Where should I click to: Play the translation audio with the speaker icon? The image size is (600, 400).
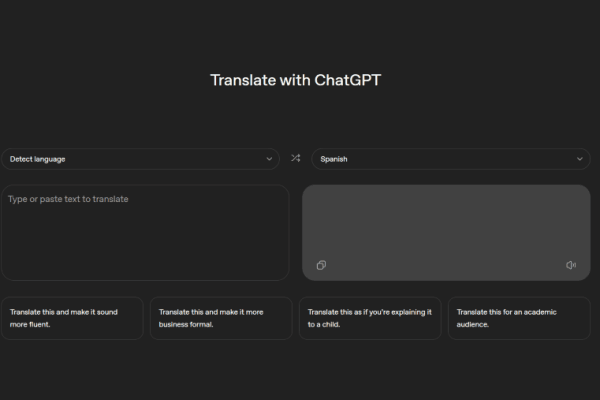tap(571, 265)
